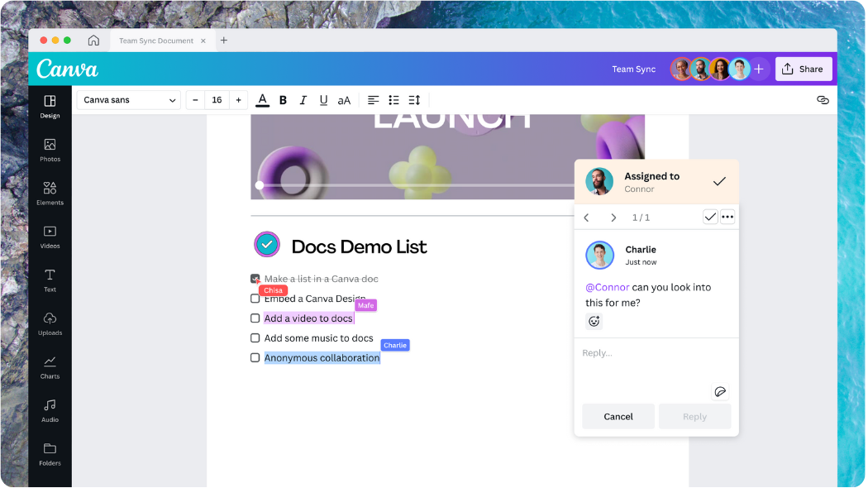
Task: Select the Photos tool in the sidebar
Action: (50, 149)
